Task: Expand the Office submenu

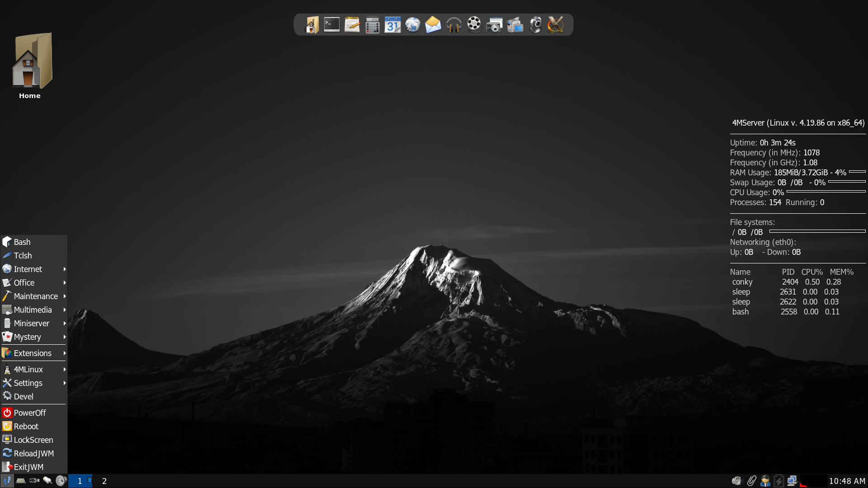Action: click(34, 283)
